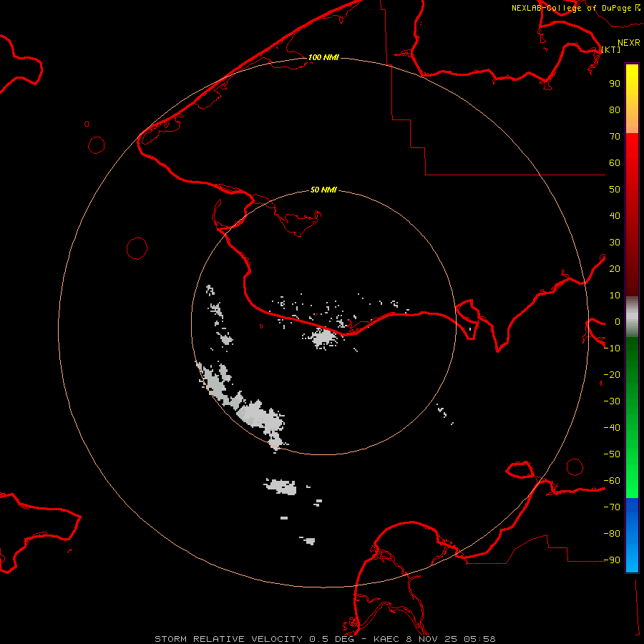Select the 50 value on velocity scale

pos(615,190)
